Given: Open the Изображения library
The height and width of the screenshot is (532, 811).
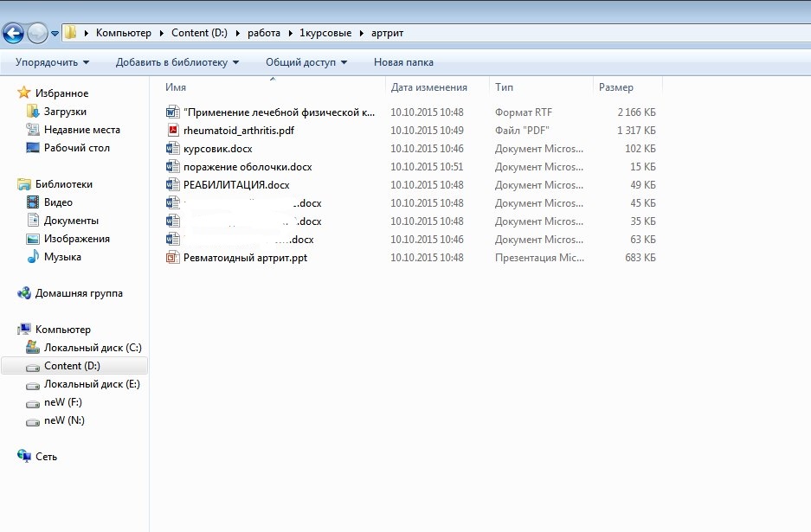Looking at the screenshot, I should [x=76, y=239].
